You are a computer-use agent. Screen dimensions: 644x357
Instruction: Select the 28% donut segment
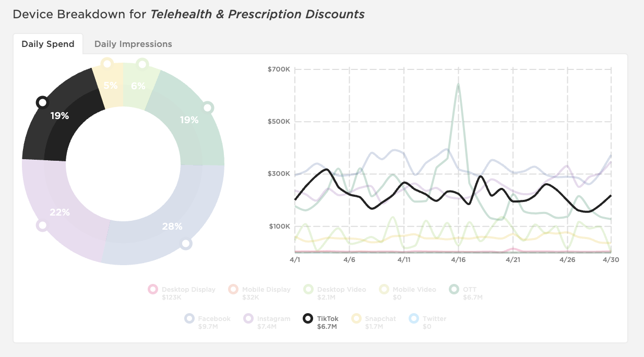coord(172,227)
